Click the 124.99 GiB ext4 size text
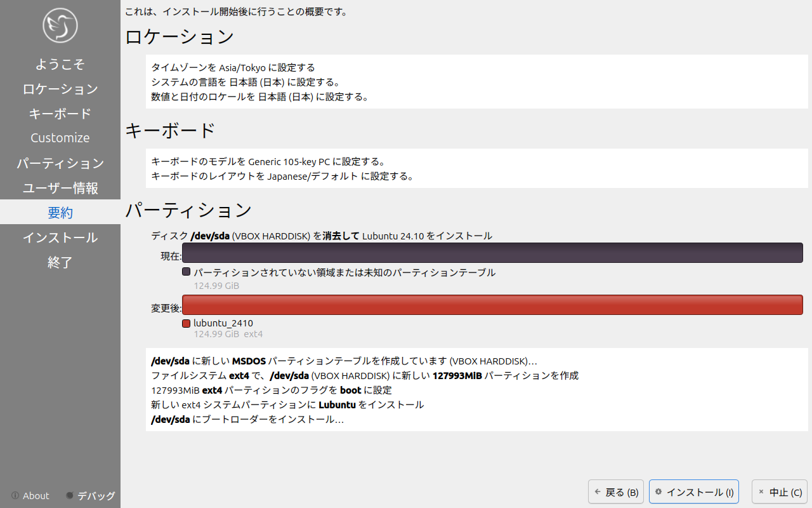Image resolution: width=812 pixels, height=508 pixels. pyautogui.click(x=228, y=334)
